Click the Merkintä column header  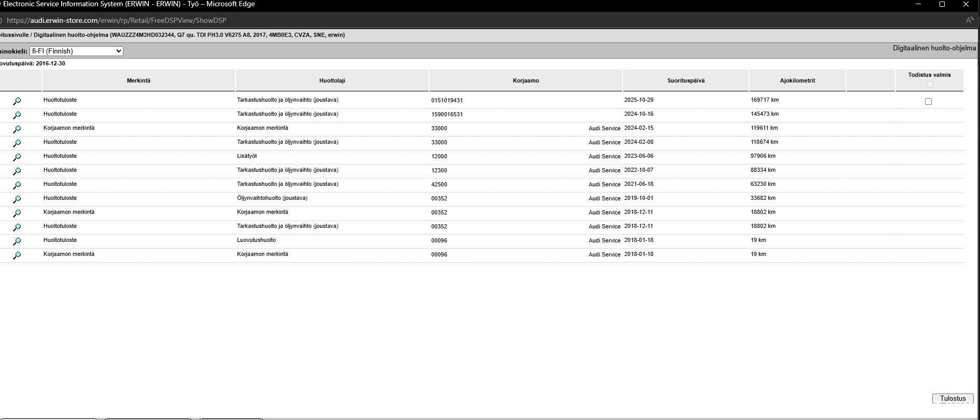point(139,80)
